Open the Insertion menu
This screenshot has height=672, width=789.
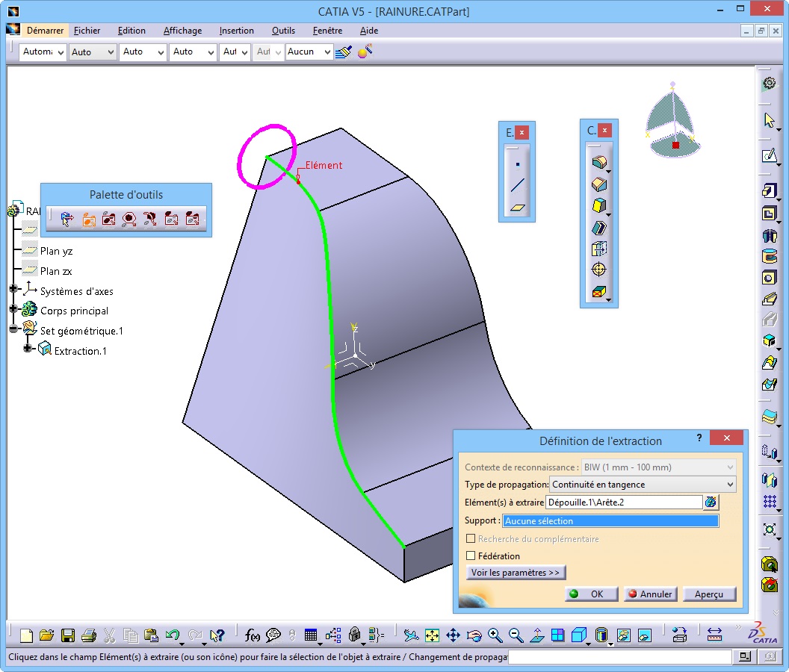pos(237,31)
